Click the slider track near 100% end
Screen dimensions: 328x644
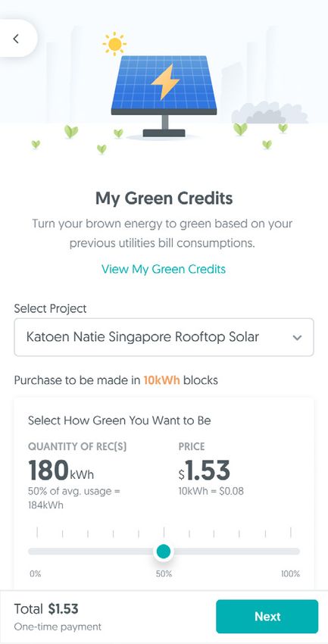click(293, 551)
